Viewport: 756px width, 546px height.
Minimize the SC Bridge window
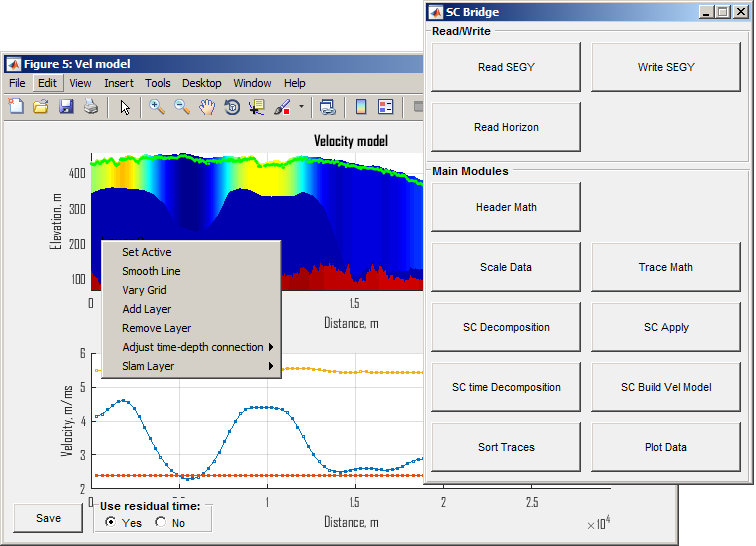coord(706,12)
